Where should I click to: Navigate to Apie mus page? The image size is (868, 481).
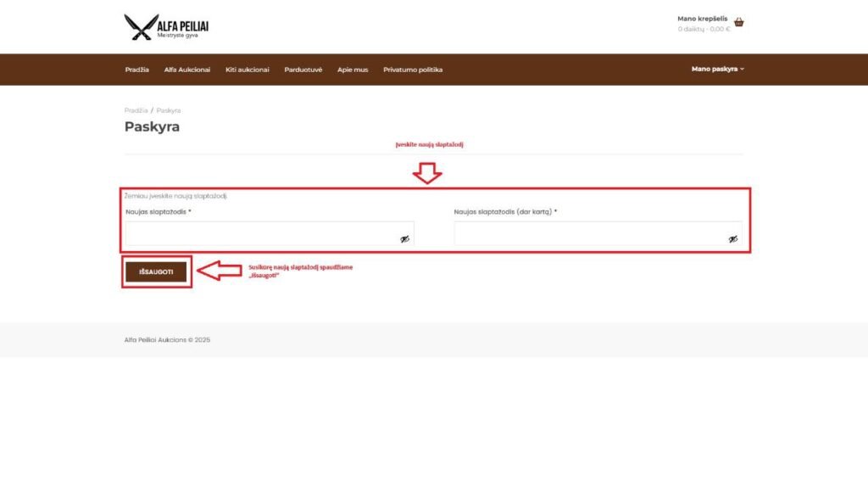click(x=353, y=70)
